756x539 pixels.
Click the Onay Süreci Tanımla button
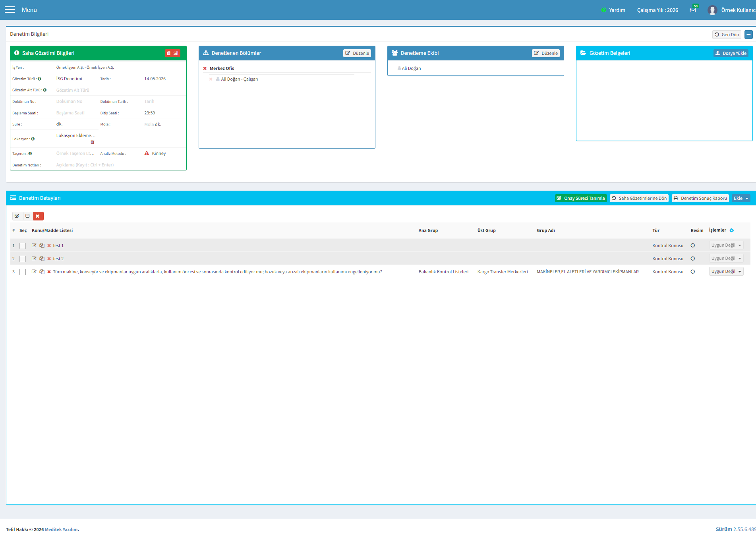pyautogui.click(x=581, y=198)
